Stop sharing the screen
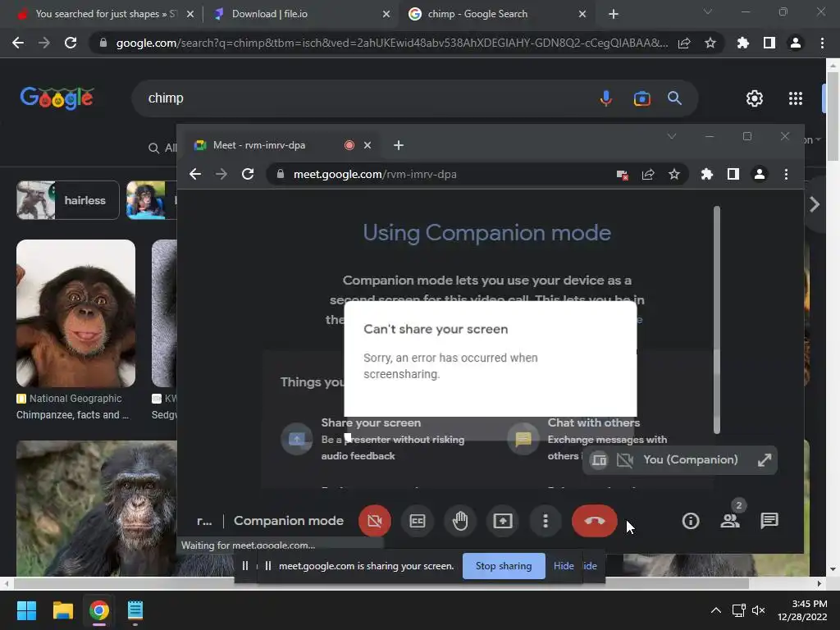The image size is (840, 630). click(x=504, y=566)
